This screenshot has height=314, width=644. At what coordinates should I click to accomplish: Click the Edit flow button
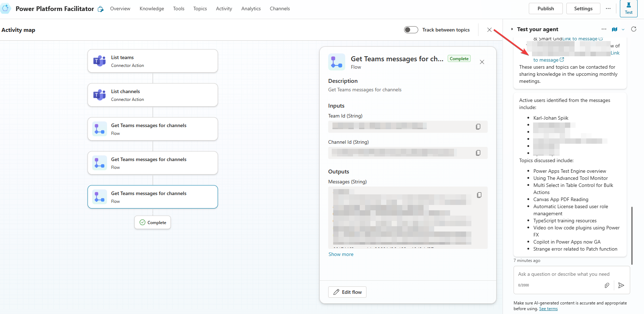tap(347, 292)
